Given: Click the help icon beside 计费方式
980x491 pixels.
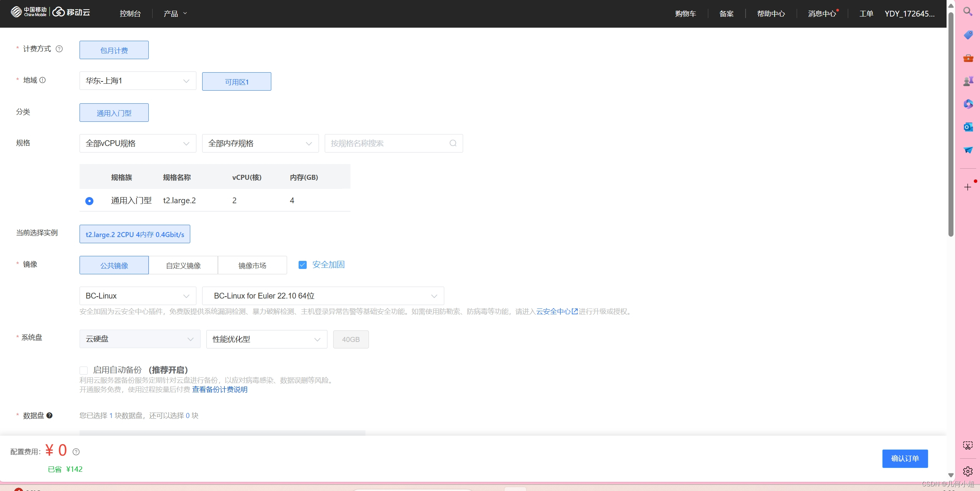Looking at the screenshot, I should tap(59, 49).
